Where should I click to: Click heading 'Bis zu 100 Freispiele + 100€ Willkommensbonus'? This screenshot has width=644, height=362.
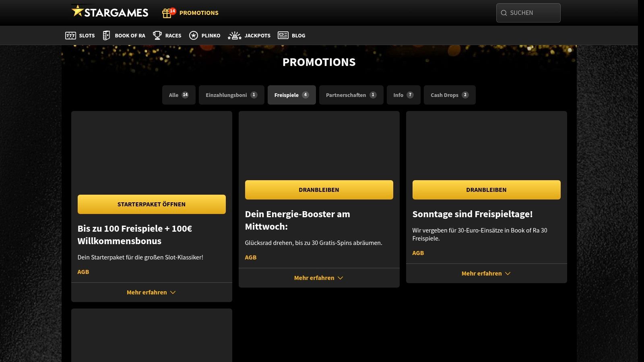point(135,235)
